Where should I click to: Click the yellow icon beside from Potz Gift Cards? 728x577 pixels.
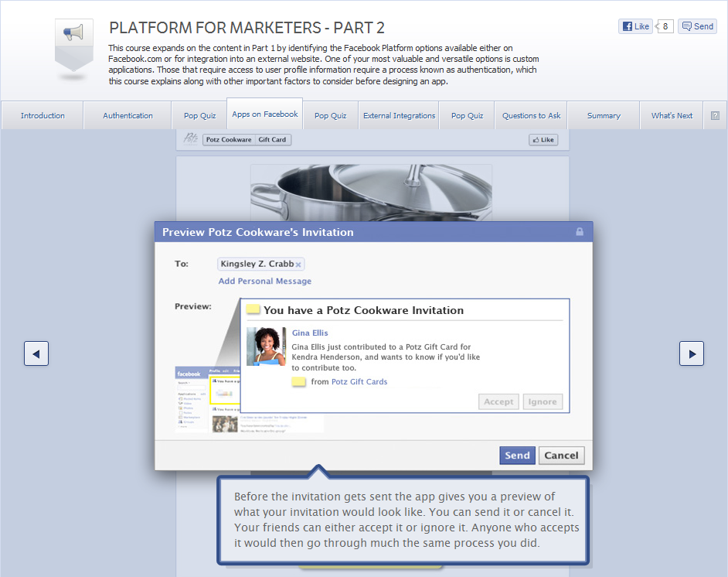pyautogui.click(x=298, y=382)
